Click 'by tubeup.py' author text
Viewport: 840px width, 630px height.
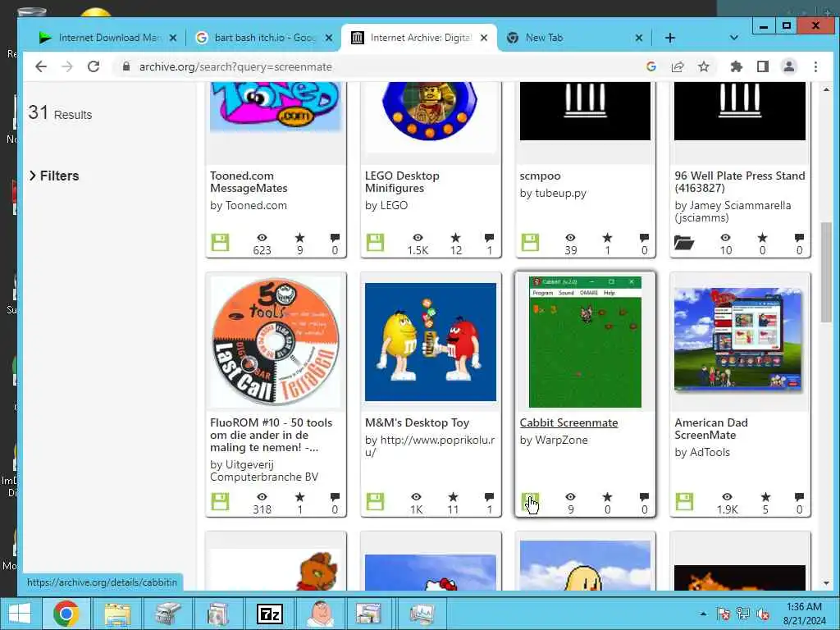coord(553,193)
